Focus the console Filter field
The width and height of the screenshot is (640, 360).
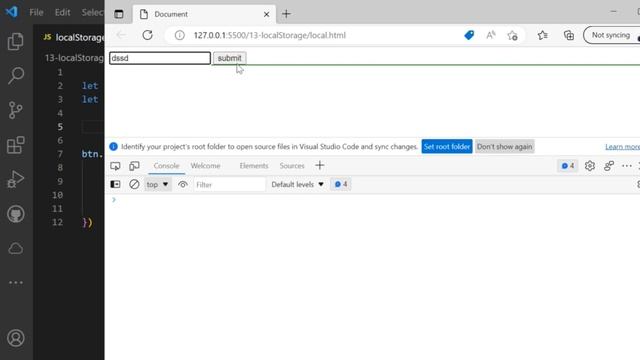pos(229,184)
